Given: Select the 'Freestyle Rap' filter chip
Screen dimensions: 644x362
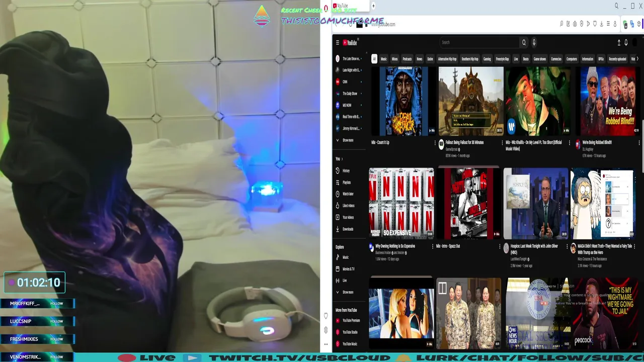Looking at the screenshot, I should [x=502, y=59].
